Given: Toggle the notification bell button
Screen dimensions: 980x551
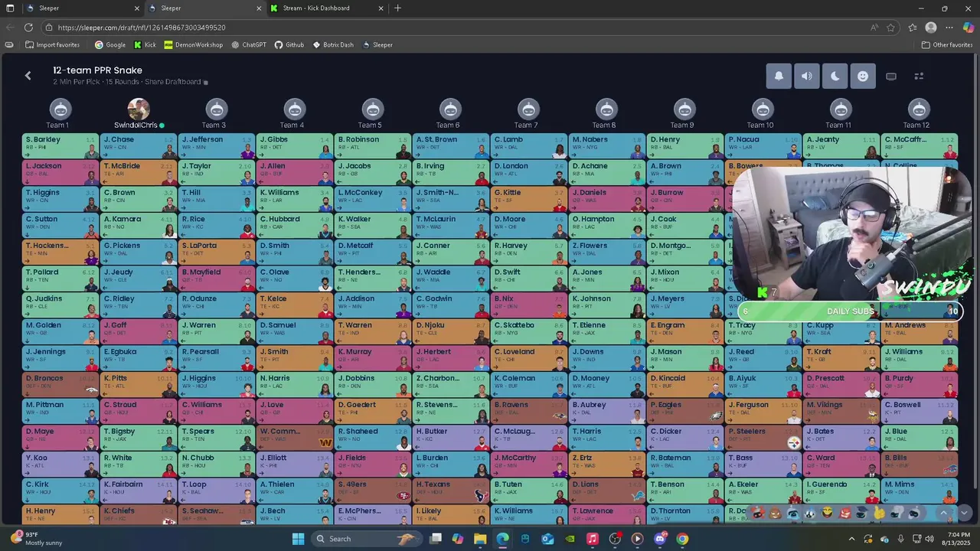Looking at the screenshot, I should tap(779, 77).
